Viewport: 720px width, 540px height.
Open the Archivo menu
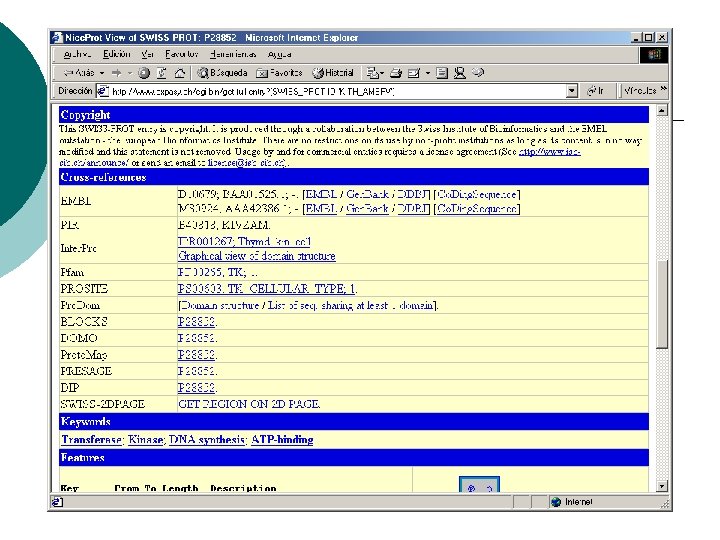[x=77, y=54]
